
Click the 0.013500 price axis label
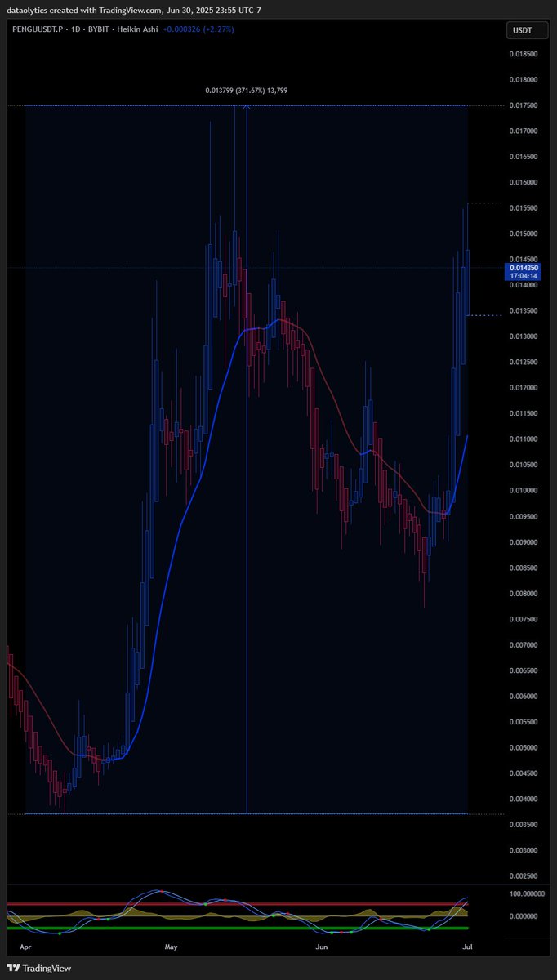[524, 311]
